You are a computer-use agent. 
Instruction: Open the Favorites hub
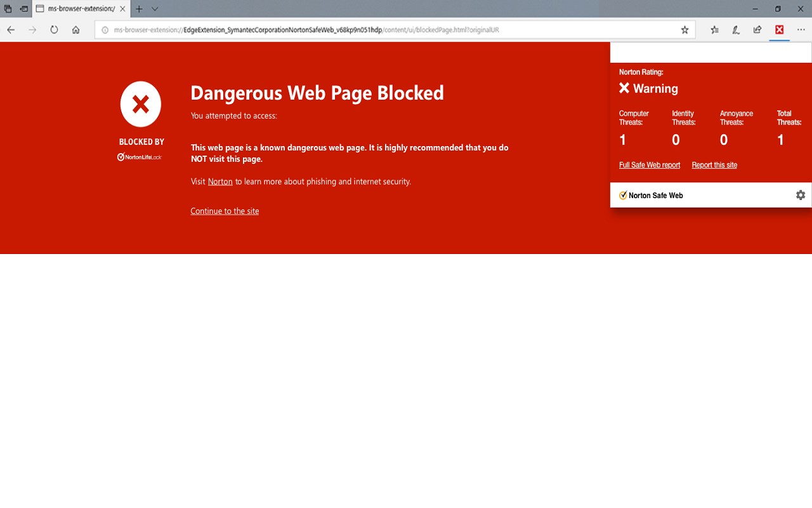[x=715, y=30]
